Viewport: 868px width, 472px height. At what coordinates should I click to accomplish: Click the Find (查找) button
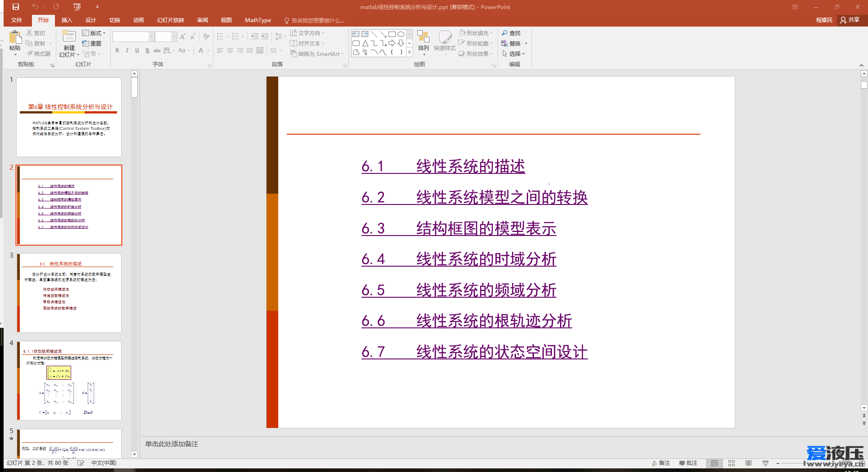(x=511, y=33)
